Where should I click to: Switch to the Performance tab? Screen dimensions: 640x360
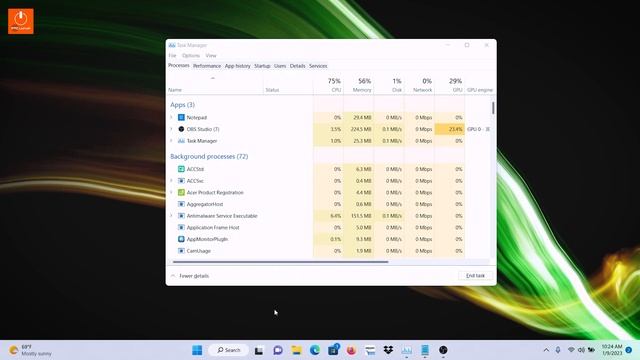coord(207,66)
